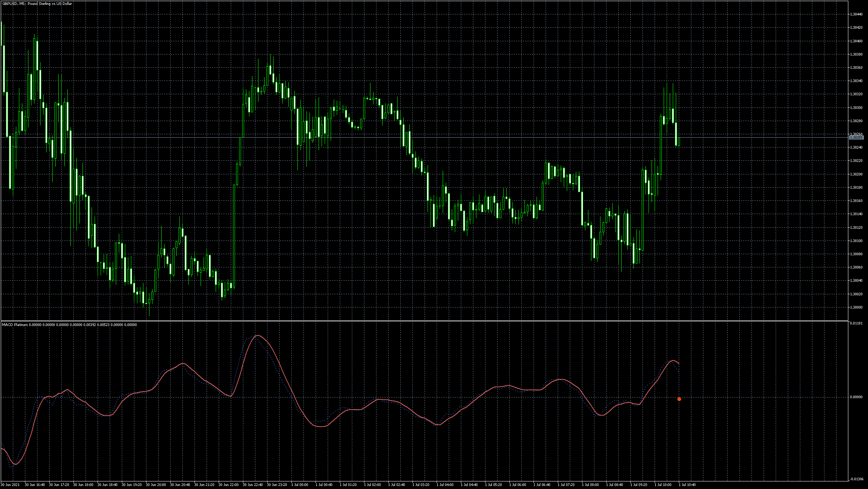Click the 1.38280 price axis label
Image resolution: width=868 pixels, height=489 pixels.
[856, 121]
